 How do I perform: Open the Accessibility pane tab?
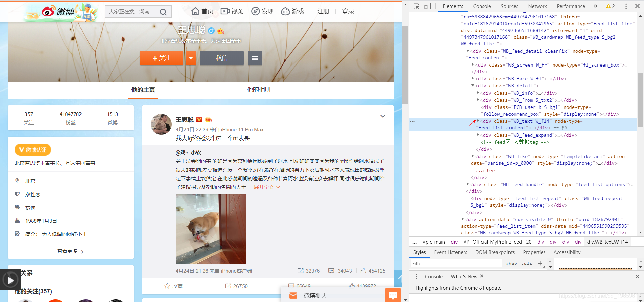click(567, 252)
